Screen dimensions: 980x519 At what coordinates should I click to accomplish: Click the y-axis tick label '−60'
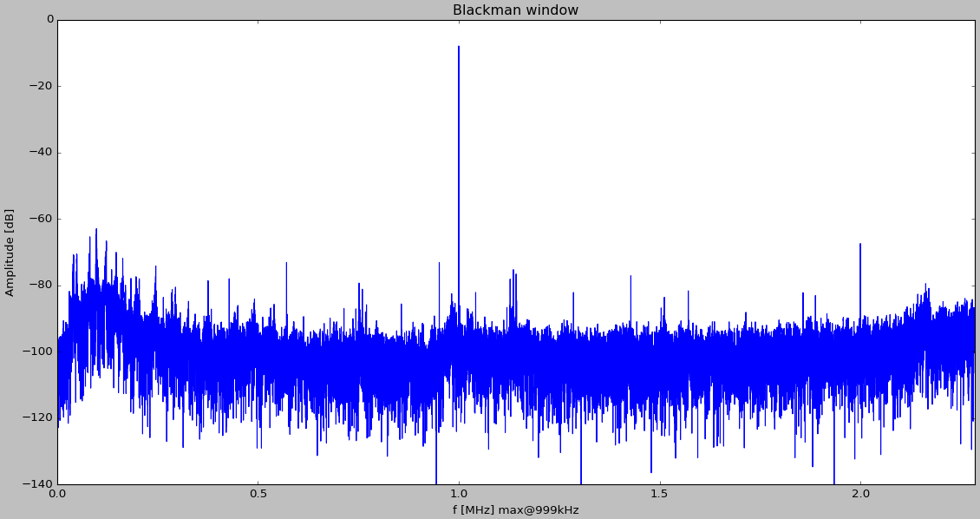[42, 219]
